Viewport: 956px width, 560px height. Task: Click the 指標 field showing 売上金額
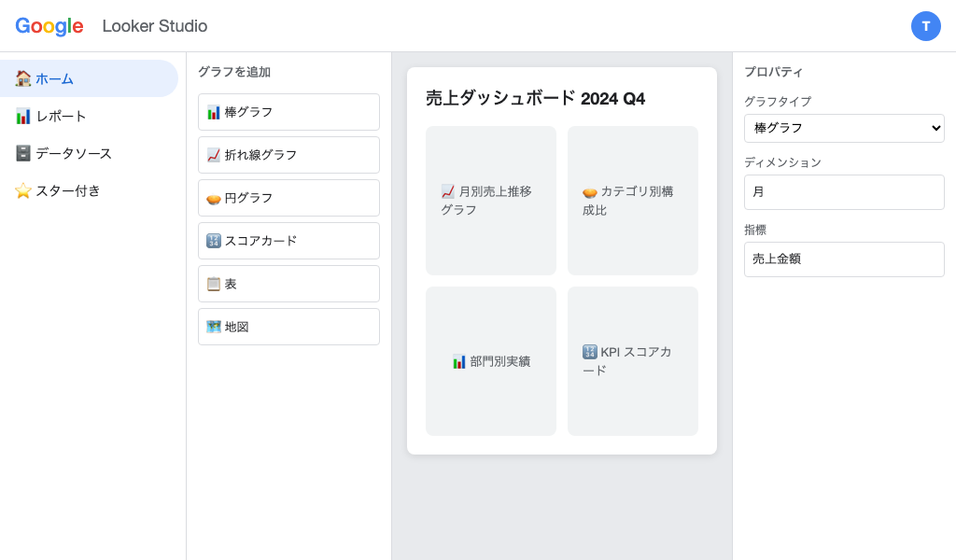844,259
